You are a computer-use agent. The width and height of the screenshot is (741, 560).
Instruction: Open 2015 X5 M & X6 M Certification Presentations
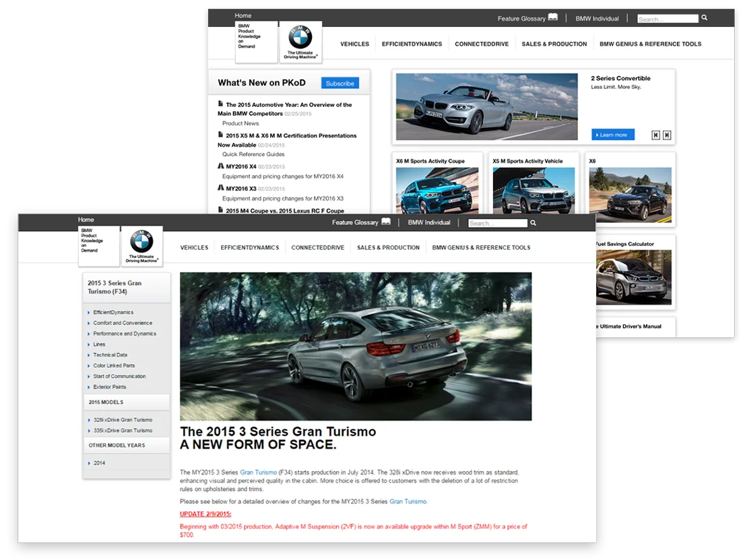click(x=288, y=140)
